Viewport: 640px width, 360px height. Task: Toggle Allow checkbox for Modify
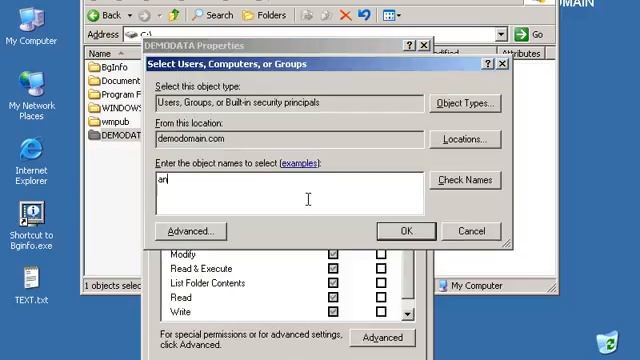pos(333,254)
